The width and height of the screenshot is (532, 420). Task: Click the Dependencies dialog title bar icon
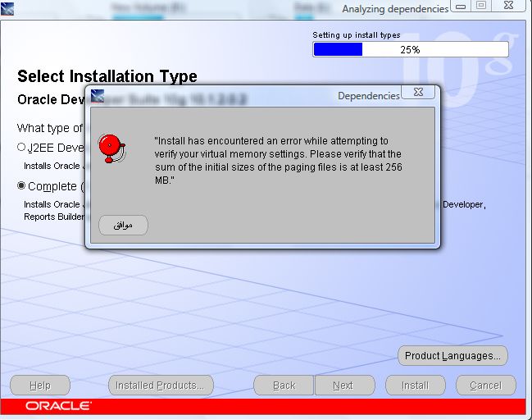click(x=98, y=95)
